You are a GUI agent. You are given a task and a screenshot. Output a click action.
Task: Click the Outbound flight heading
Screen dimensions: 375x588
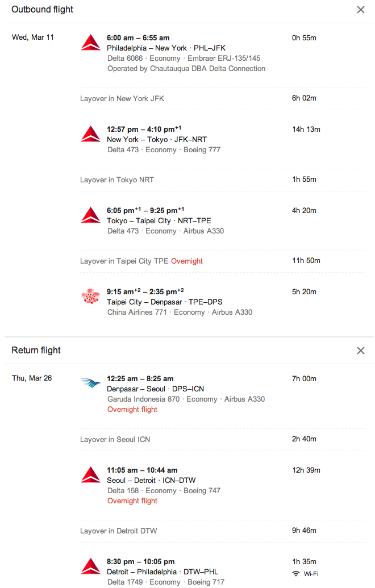coord(43,10)
